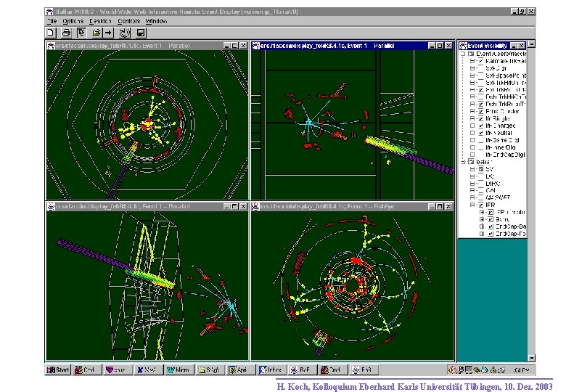Screen dimensions: 566x392
Task: Click the Event Visibility panel title icon
Action: point(463,46)
